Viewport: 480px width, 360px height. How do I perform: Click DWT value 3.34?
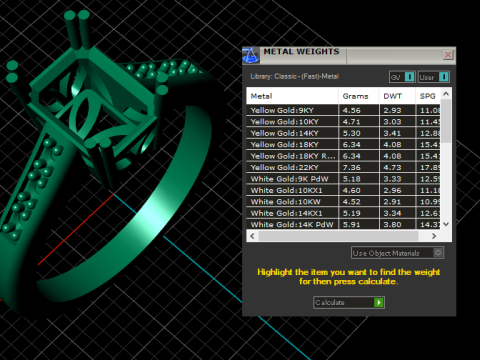(392, 213)
